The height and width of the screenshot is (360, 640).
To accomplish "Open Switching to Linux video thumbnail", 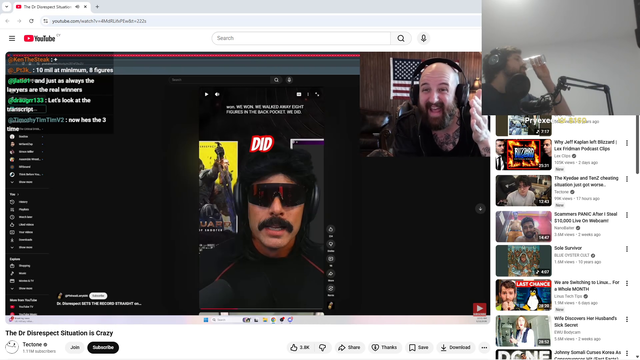I will pyautogui.click(x=524, y=295).
